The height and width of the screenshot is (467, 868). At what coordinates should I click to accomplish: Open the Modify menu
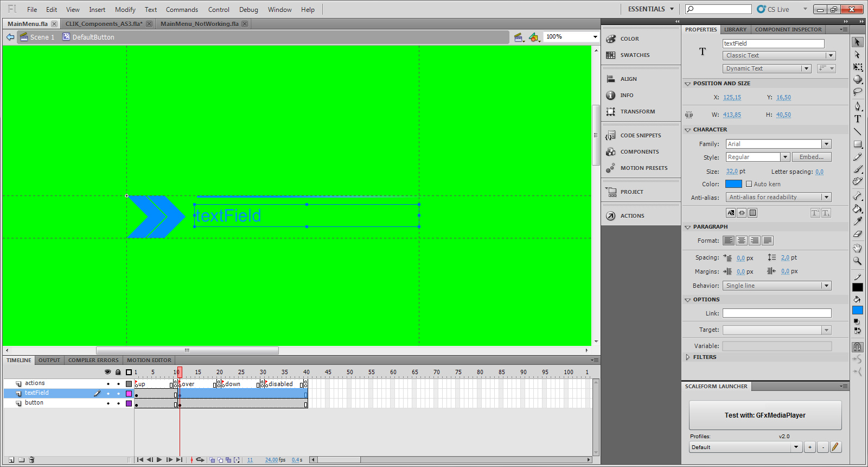tap(125, 9)
